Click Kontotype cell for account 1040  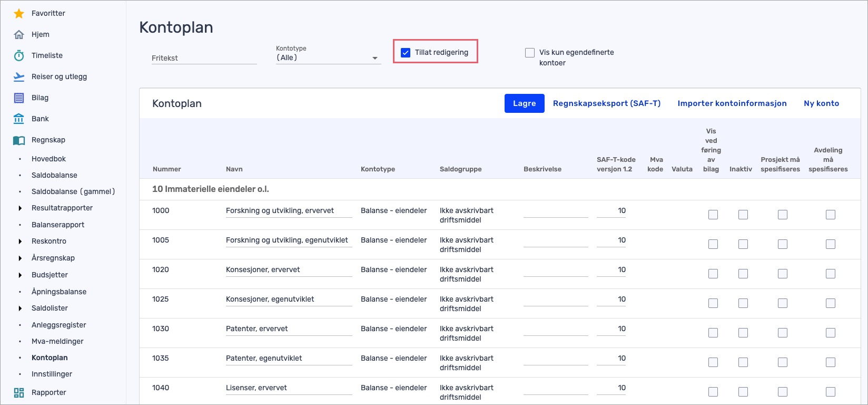[393, 388]
